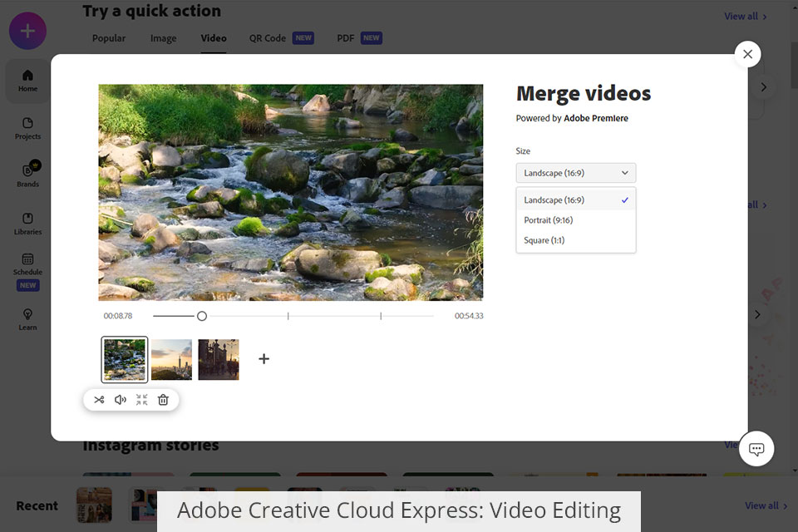
Task: Click the first clip divider marker on timeline
Action: tap(288, 316)
